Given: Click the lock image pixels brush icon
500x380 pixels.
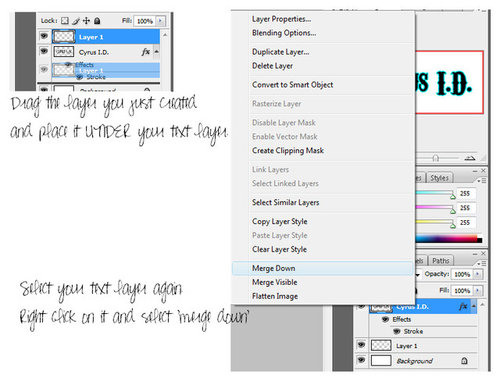Looking at the screenshot, I should 76,21.
